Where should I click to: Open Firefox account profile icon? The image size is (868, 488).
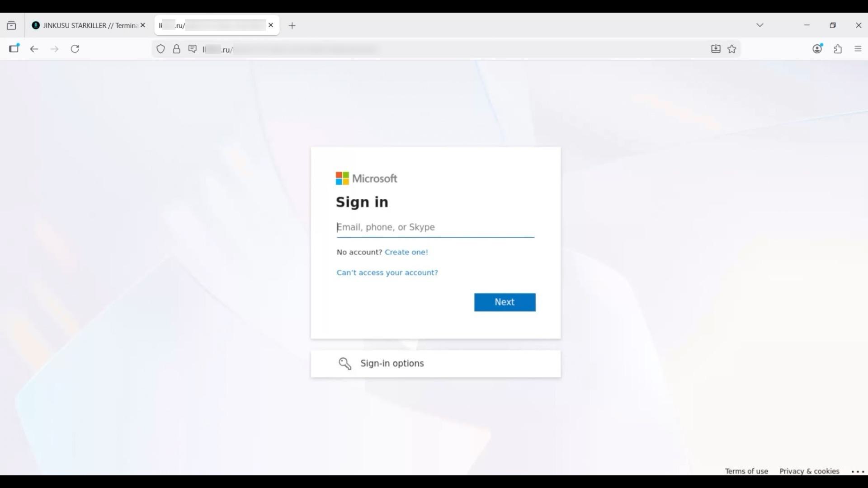(x=817, y=49)
